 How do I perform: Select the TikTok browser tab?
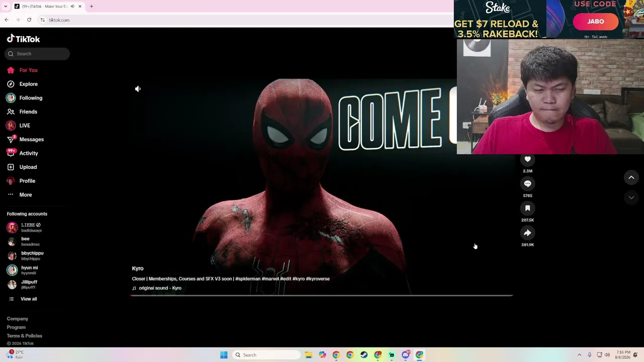click(x=48, y=7)
